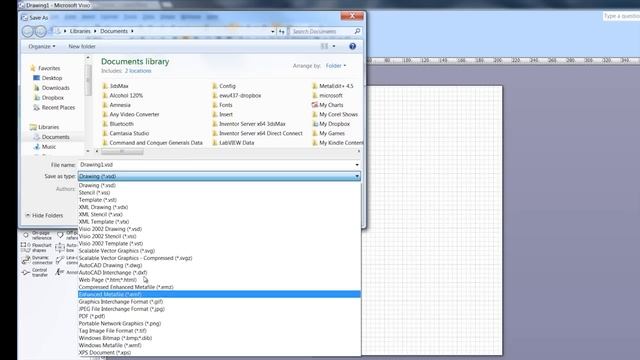Screen dimensions: 640x360
Task: Choose Web Page (*.htm;*.html) type
Action: pos(220,280)
